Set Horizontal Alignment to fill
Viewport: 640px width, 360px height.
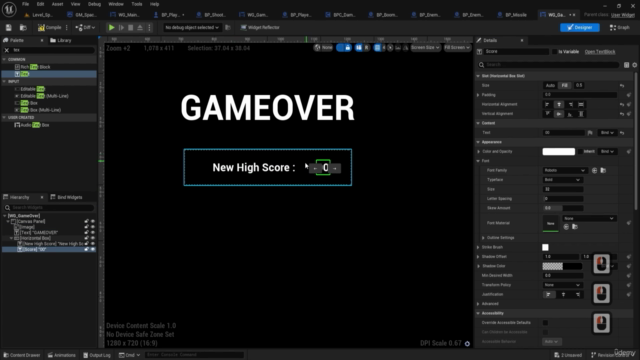coord(581,104)
